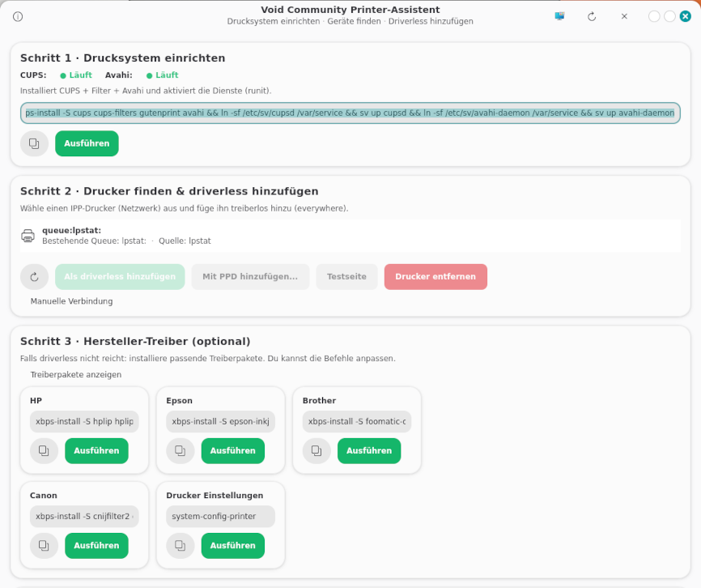This screenshot has height=588, width=701.
Task: Run the Schritt 1 CUPS setup command
Action: pyautogui.click(x=87, y=143)
